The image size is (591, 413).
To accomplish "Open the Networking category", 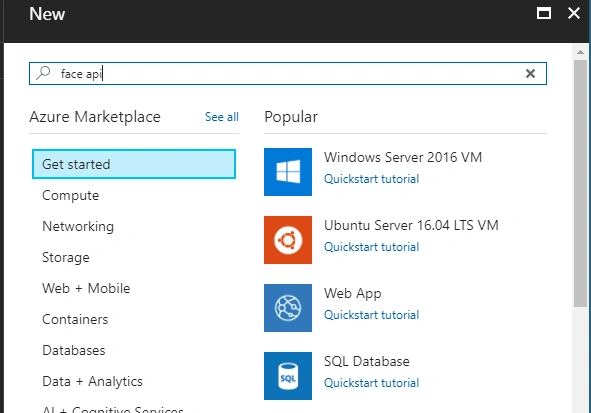I will tap(78, 226).
